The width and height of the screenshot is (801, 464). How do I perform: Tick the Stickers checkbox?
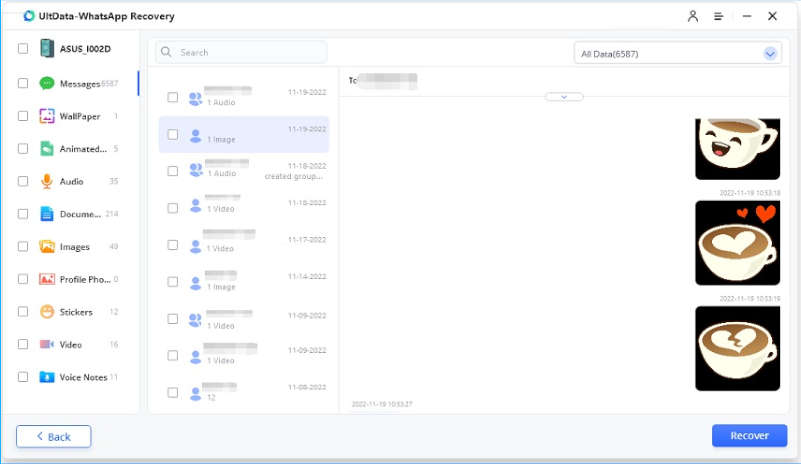[23, 312]
